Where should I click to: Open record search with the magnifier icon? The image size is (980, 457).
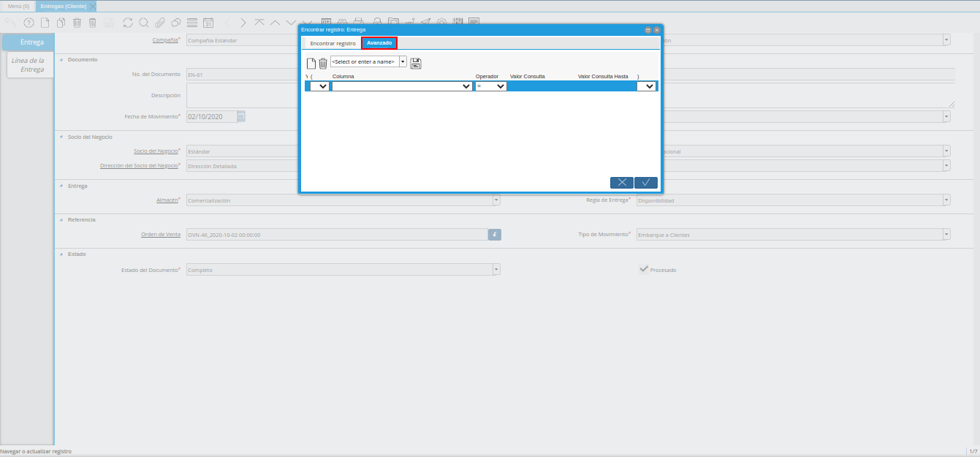[x=143, y=23]
